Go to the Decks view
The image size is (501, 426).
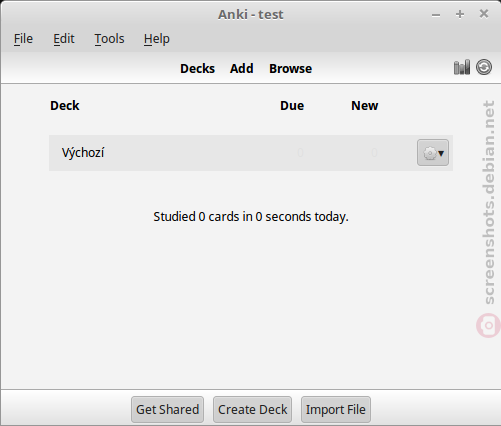pyautogui.click(x=197, y=69)
